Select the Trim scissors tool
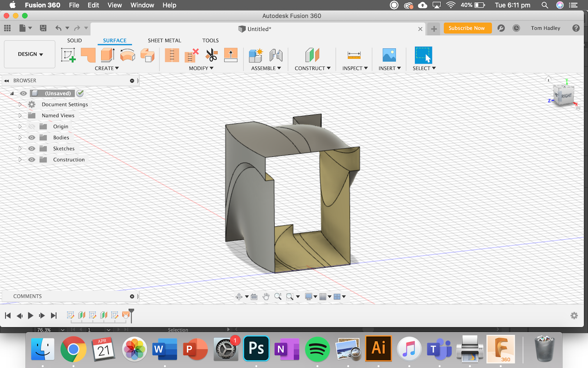The height and width of the screenshot is (368, 588). [x=211, y=55]
